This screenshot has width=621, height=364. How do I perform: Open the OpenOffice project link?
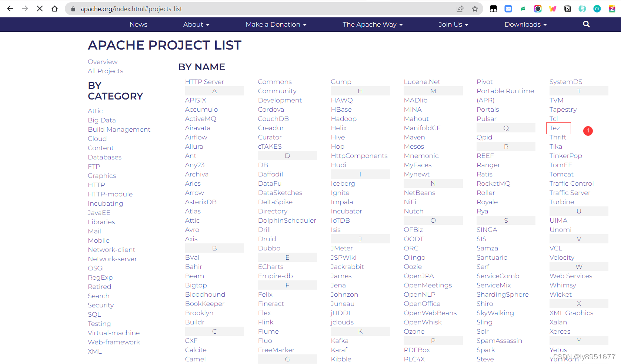coord(422,304)
